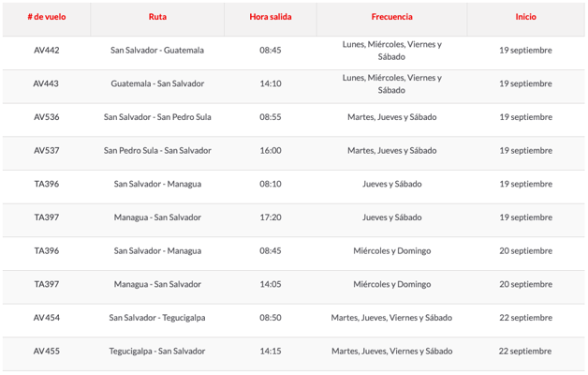Select flight number AV454

coord(46,318)
